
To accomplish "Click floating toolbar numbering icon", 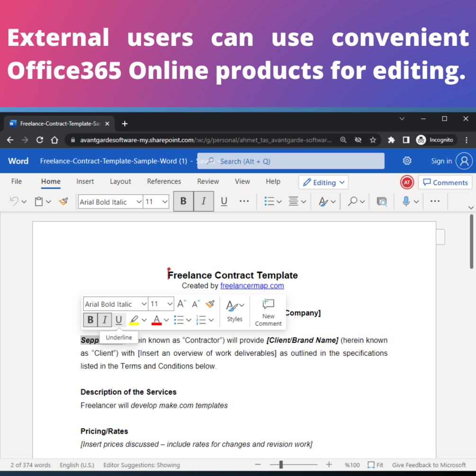I will click(201, 320).
